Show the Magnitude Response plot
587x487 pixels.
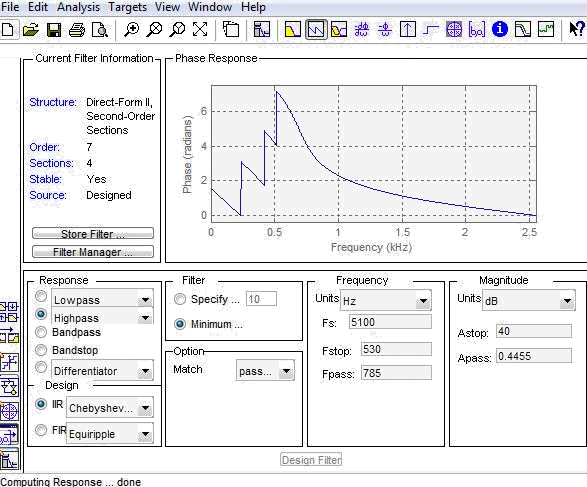tap(293, 29)
